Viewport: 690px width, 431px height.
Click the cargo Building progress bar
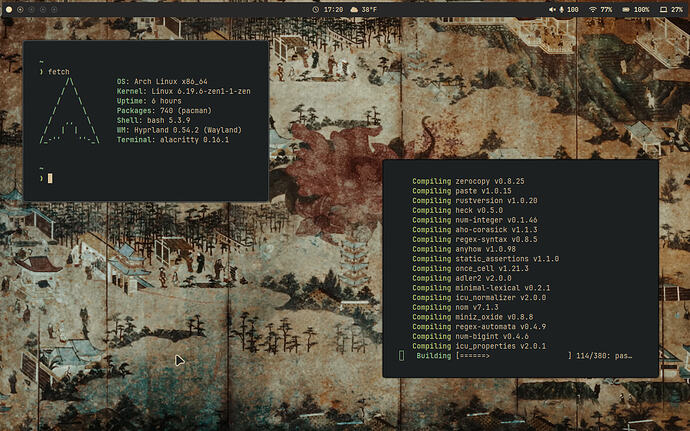click(x=514, y=355)
